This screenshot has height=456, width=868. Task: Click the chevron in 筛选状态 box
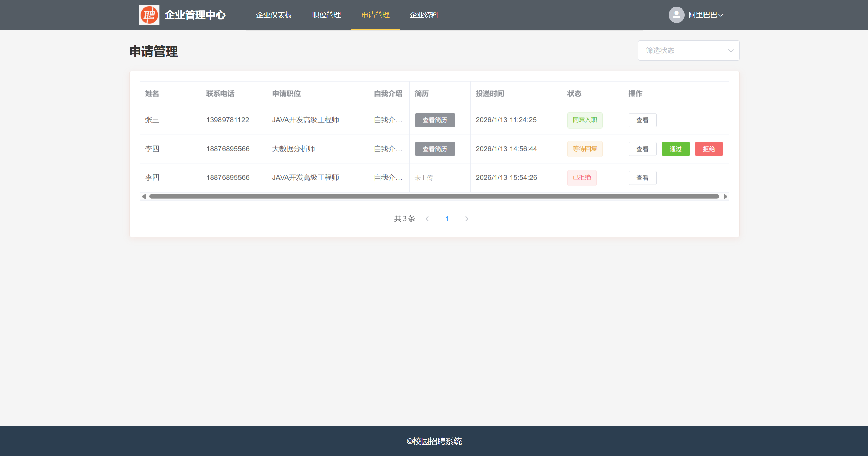point(731,51)
